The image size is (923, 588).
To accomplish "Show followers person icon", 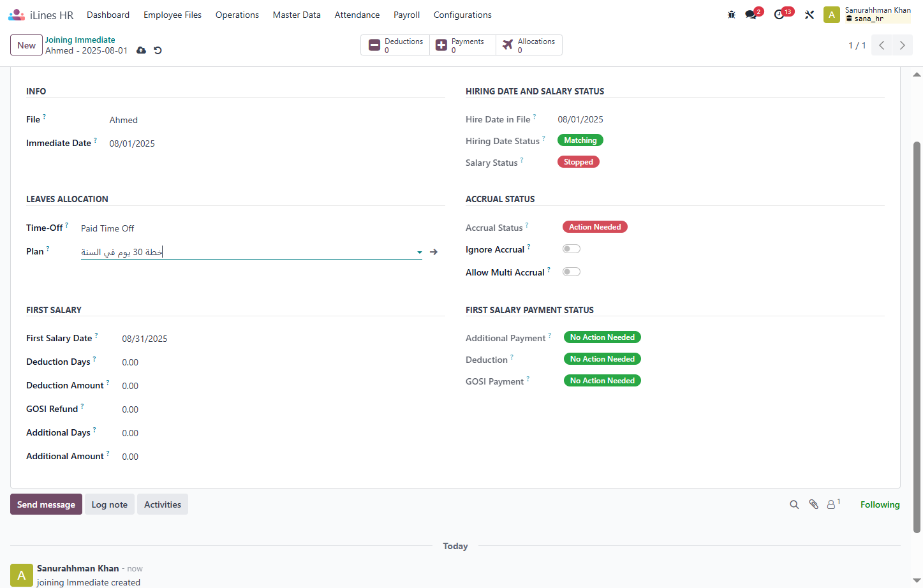I will point(832,504).
